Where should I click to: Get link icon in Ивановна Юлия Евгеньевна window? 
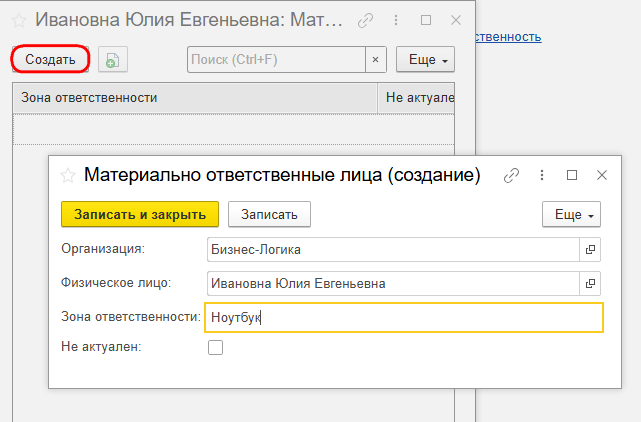point(365,20)
